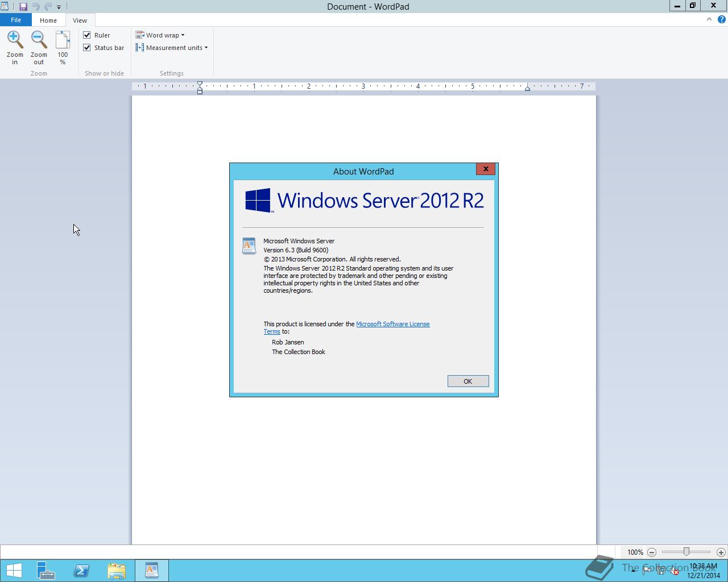Open File Explorer from the taskbar
Image resolution: width=728 pixels, height=582 pixels.
click(117, 571)
